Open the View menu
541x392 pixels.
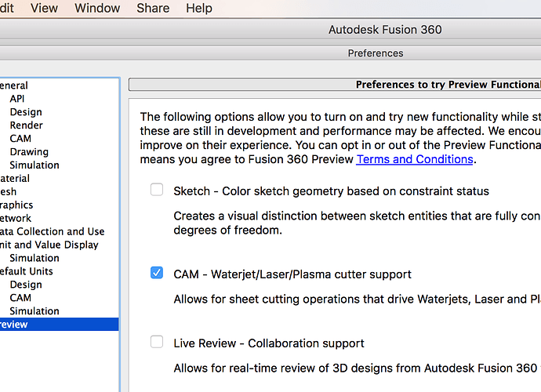(x=44, y=8)
